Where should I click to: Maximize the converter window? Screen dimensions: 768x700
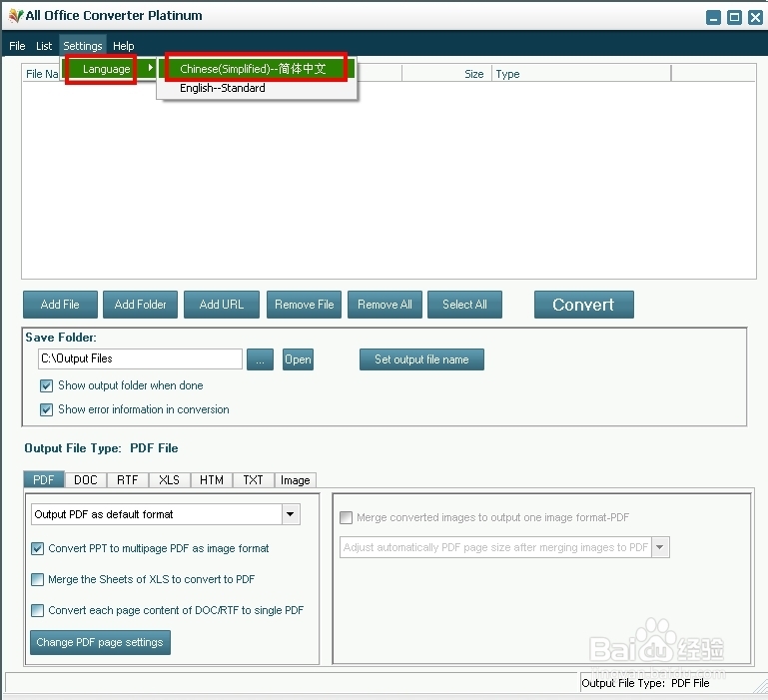(x=734, y=18)
